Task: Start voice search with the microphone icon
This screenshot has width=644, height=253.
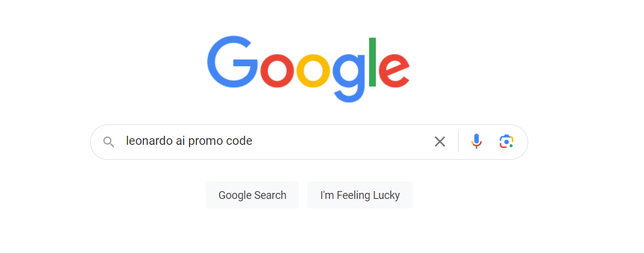Action: click(x=476, y=142)
